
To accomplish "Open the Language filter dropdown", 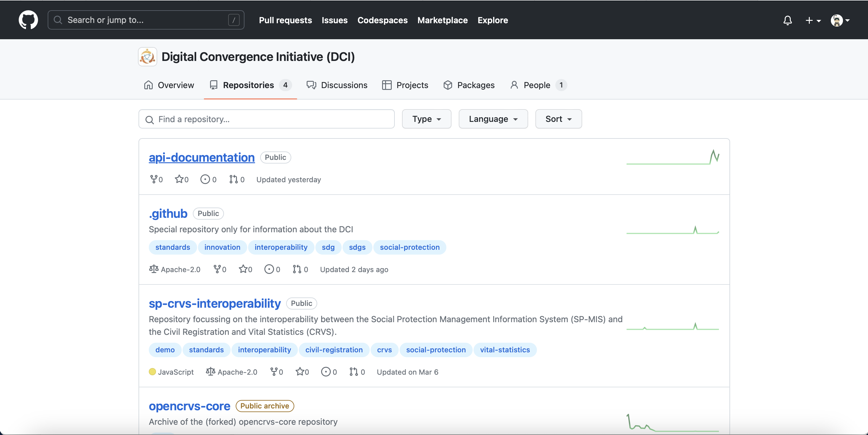I will [x=493, y=119].
